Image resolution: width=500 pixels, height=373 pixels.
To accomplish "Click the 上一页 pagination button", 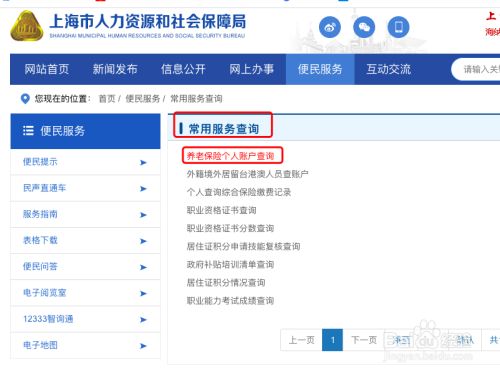I will pos(301,340).
